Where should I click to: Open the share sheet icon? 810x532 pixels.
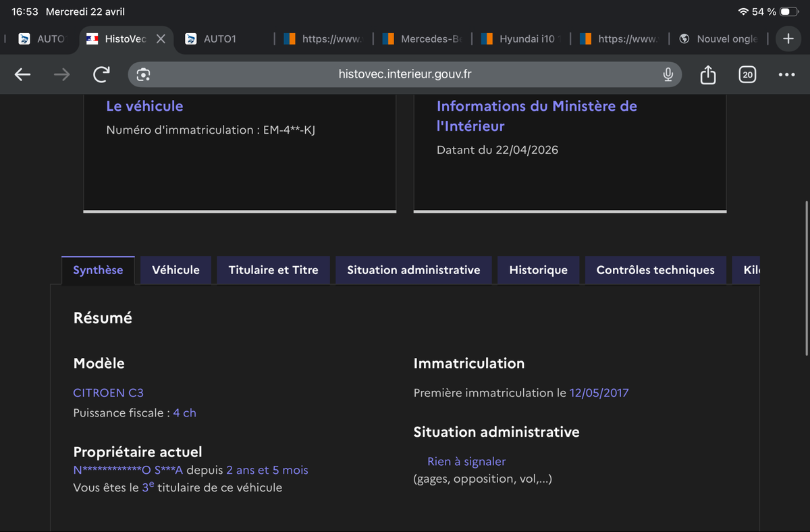[707, 74]
